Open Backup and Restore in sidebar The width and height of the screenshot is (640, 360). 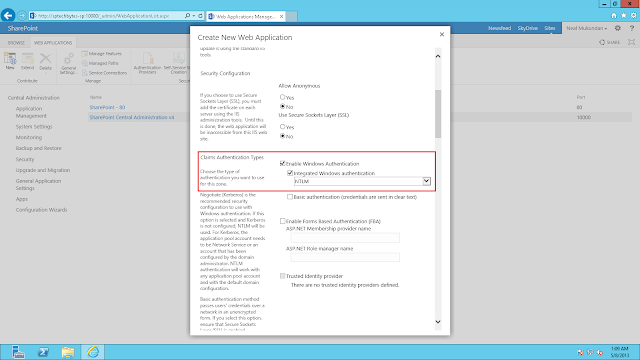coord(38,148)
